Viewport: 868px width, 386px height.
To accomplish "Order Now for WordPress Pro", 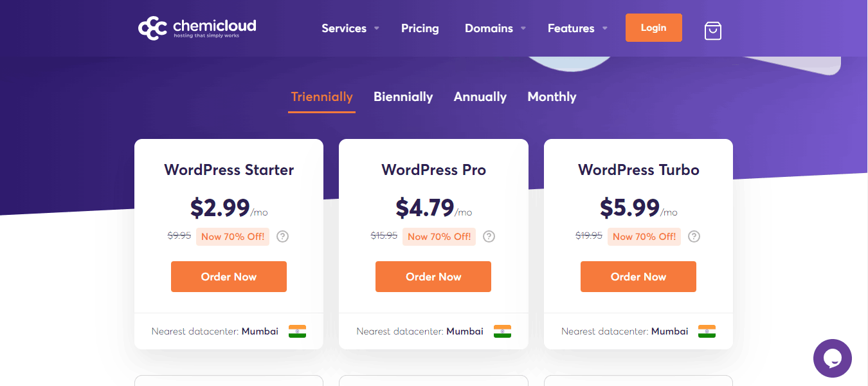I will (433, 277).
